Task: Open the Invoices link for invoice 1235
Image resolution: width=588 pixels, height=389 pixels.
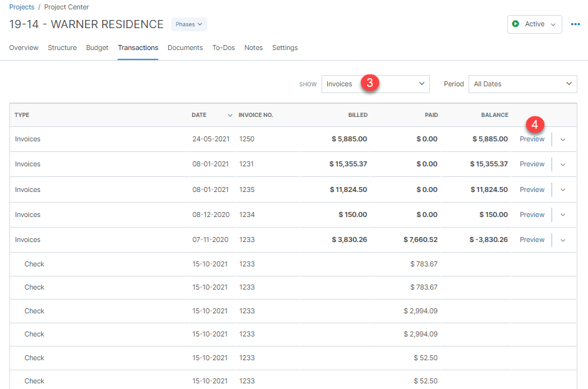Action: pos(28,189)
